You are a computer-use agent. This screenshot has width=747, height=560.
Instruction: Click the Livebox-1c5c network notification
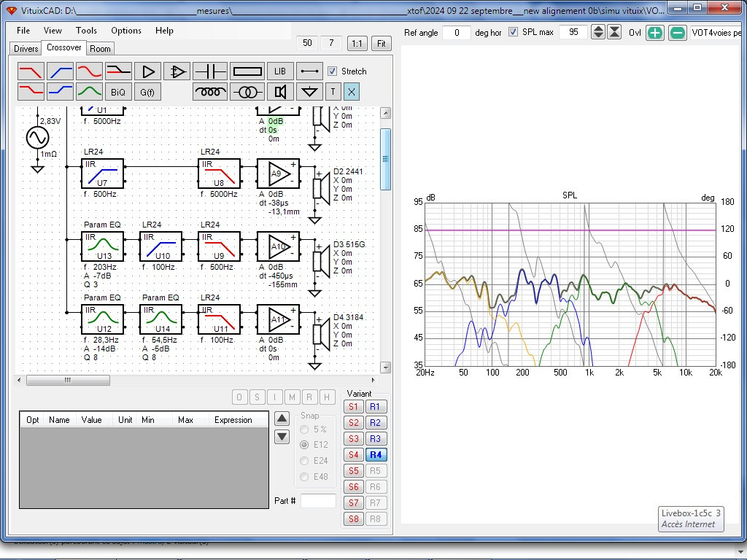pyautogui.click(x=691, y=518)
